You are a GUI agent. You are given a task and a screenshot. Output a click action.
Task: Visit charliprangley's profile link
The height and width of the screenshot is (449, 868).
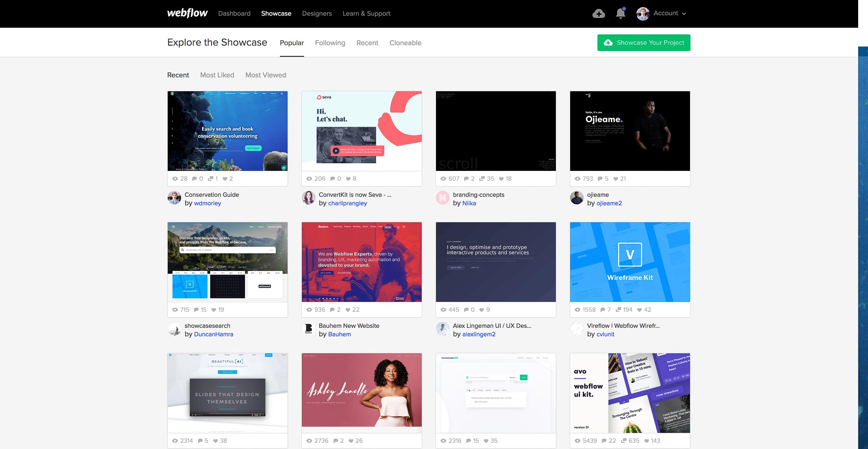347,203
